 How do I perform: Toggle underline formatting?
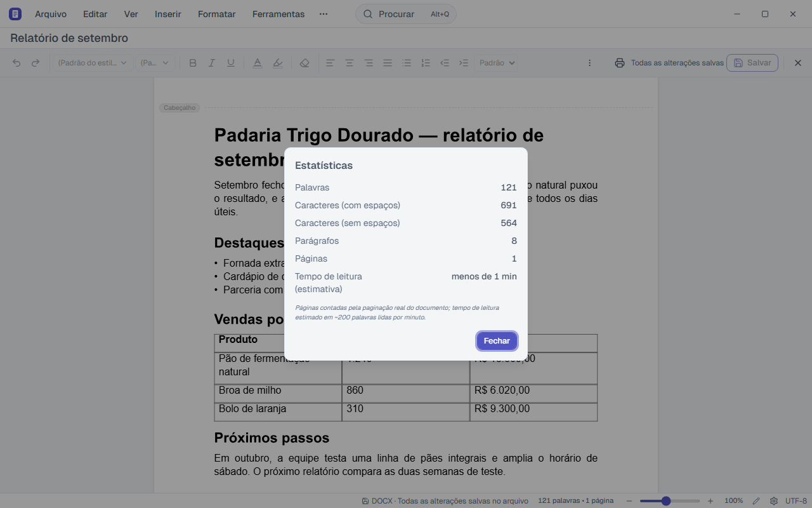point(231,63)
